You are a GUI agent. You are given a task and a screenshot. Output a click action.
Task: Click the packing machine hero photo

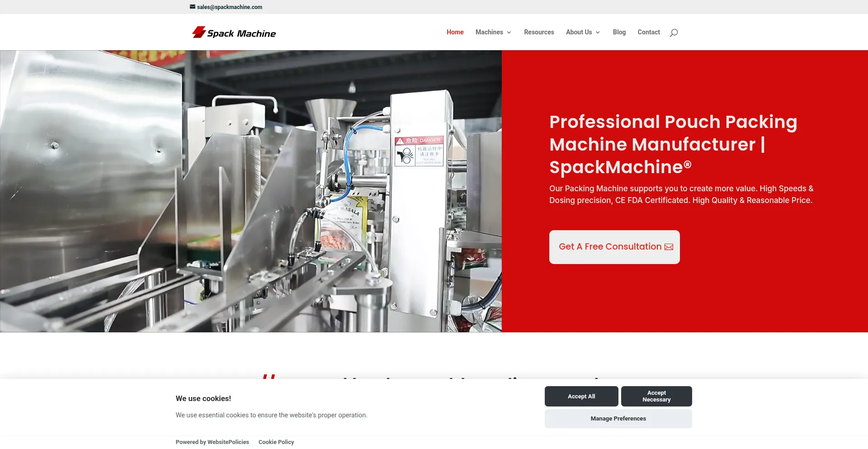[251, 191]
